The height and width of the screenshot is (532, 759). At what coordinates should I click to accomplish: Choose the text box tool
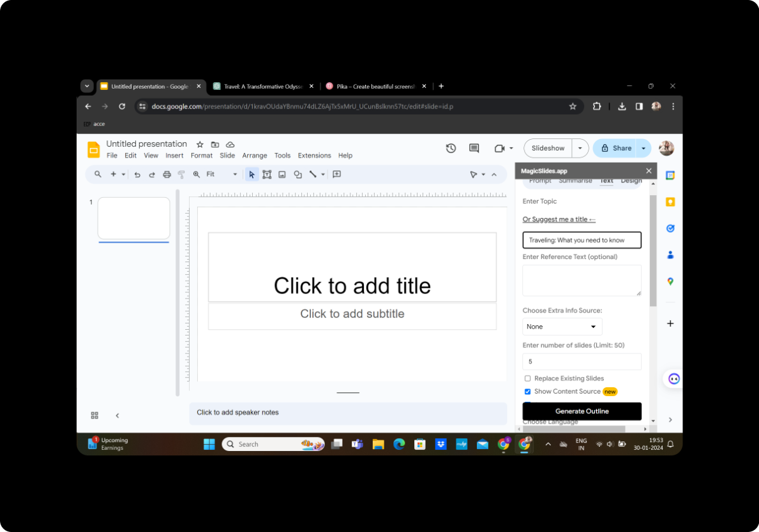[x=267, y=175]
